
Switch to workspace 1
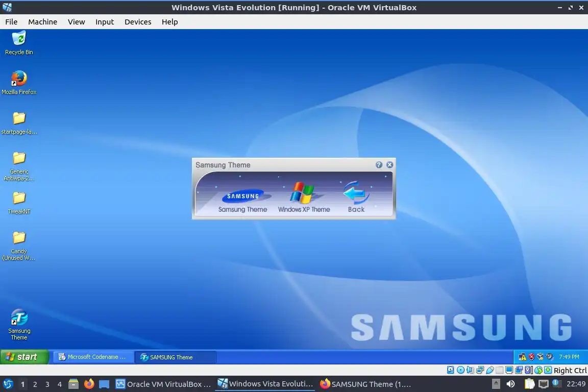22,384
